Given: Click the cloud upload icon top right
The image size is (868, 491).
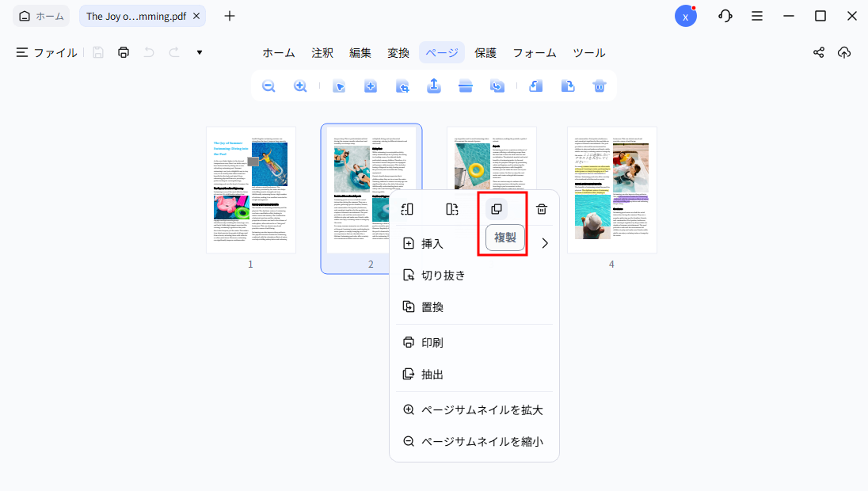Looking at the screenshot, I should tap(843, 52).
